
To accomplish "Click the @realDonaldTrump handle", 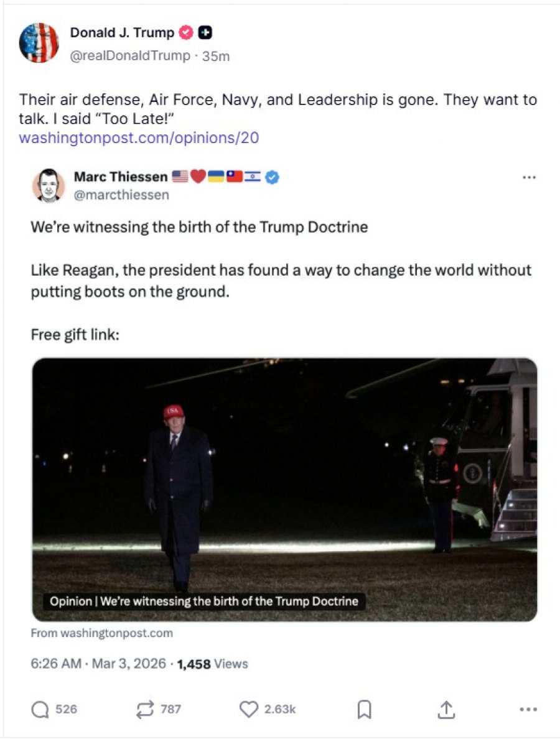I will (130, 56).
